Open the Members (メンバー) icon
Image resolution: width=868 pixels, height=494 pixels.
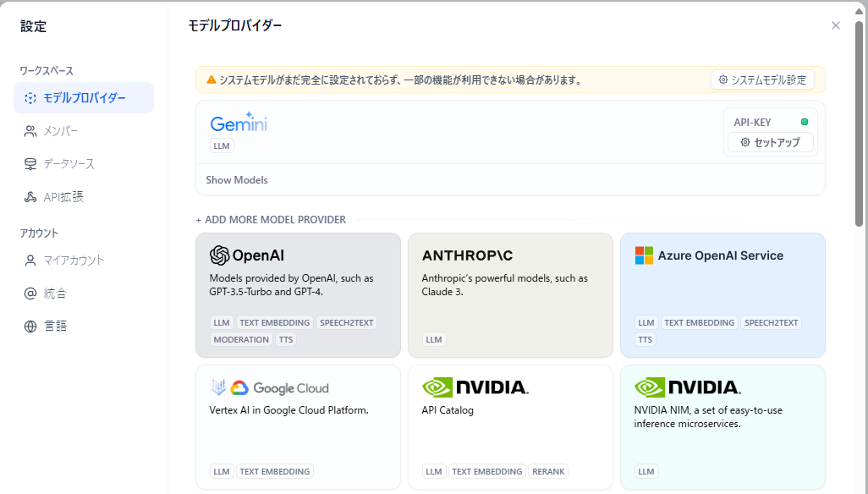(30, 131)
